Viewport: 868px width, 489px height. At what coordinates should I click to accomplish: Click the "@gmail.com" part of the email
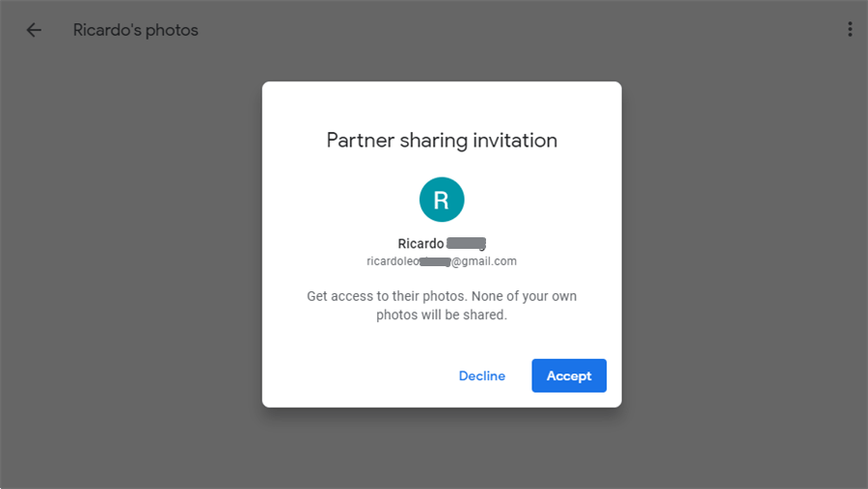pyautogui.click(x=484, y=261)
